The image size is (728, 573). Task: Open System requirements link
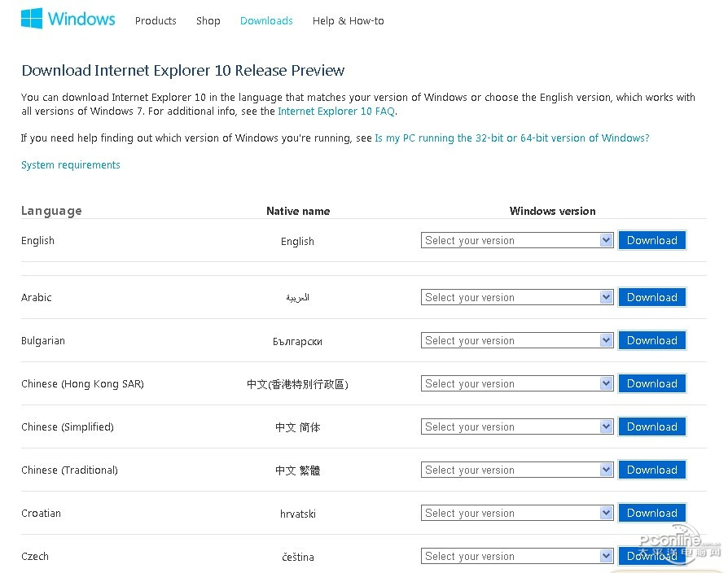[71, 165]
